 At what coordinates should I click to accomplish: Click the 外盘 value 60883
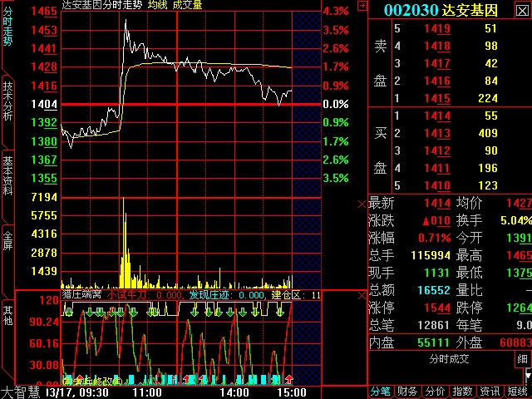tap(515, 342)
